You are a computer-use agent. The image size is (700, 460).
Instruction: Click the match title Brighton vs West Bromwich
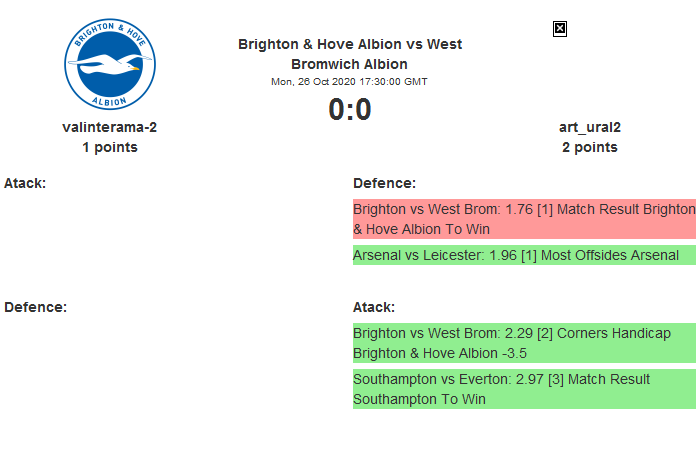pos(350,54)
